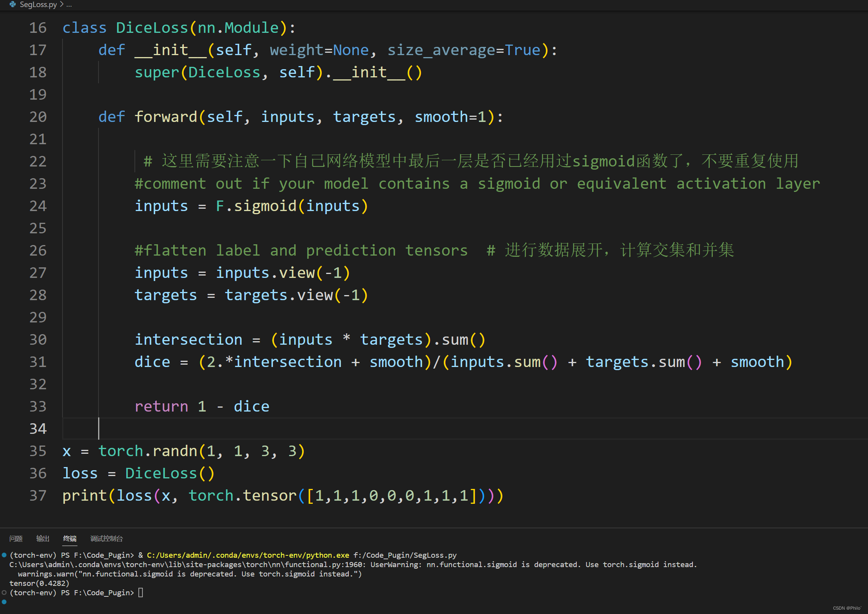Click the gutter beside line 20 forward definition

(x=38, y=117)
